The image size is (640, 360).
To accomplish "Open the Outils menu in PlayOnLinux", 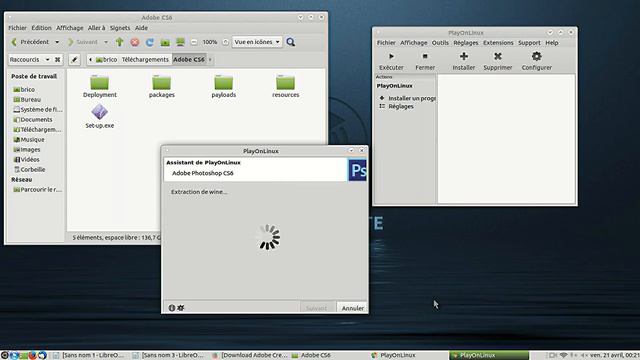I will pos(440,42).
